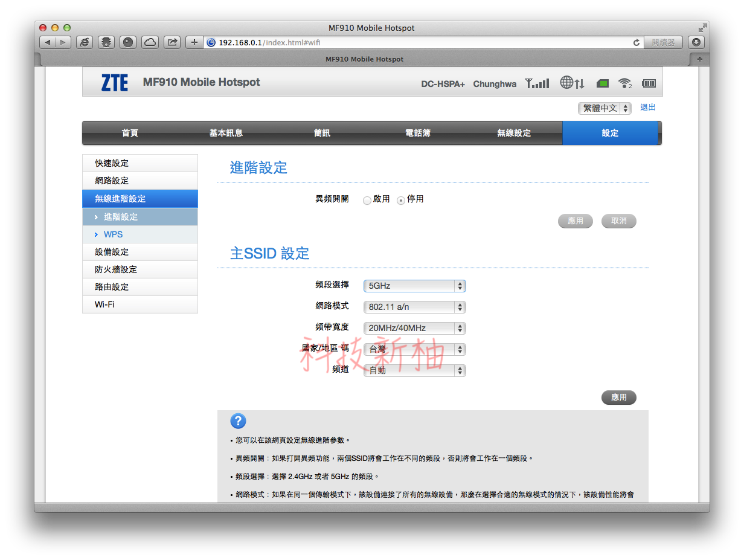
Task: Open 設備設定 in the sidebar
Action: (x=140, y=252)
